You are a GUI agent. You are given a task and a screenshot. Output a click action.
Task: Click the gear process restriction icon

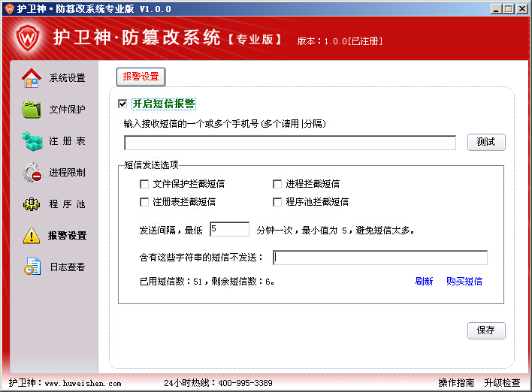(x=32, y=172)
